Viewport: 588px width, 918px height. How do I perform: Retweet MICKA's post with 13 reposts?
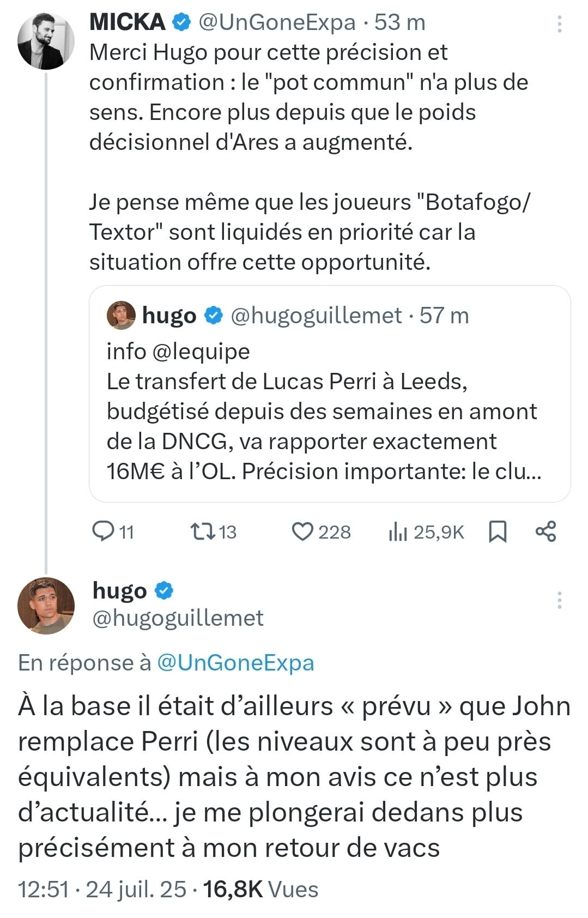(x=213, y=532)
